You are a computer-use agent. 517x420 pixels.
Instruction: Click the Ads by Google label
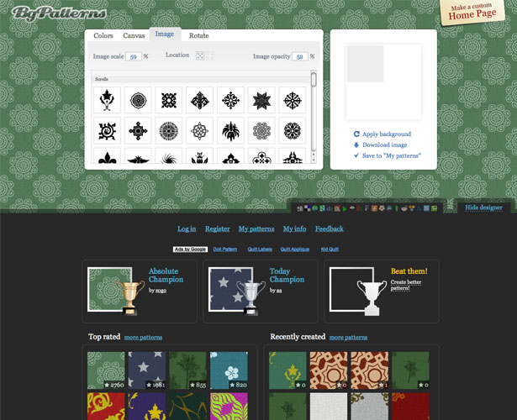[190, 249]
